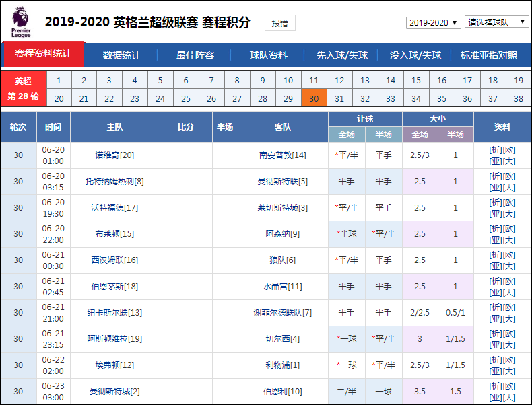532x405 pixels.
Task: Click [析] link in 纽卡斯尔联 row
Action: point(496,307)
